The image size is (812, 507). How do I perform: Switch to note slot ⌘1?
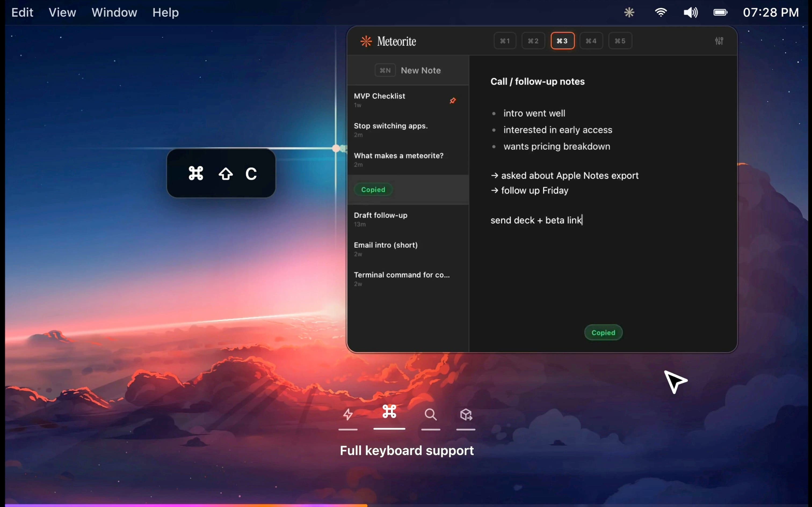504,41
